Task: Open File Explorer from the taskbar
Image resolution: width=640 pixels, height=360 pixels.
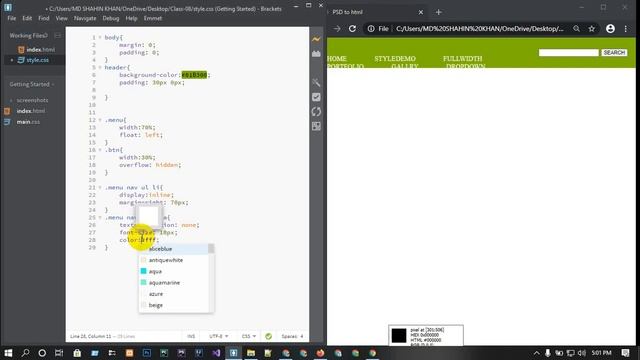Action: point(251,353)
